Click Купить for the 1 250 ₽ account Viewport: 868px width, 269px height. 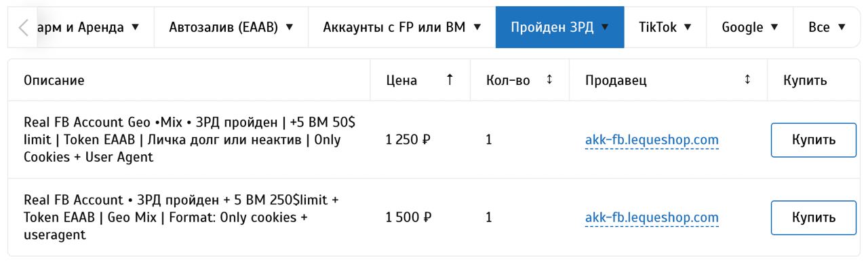tap(814, 140)
